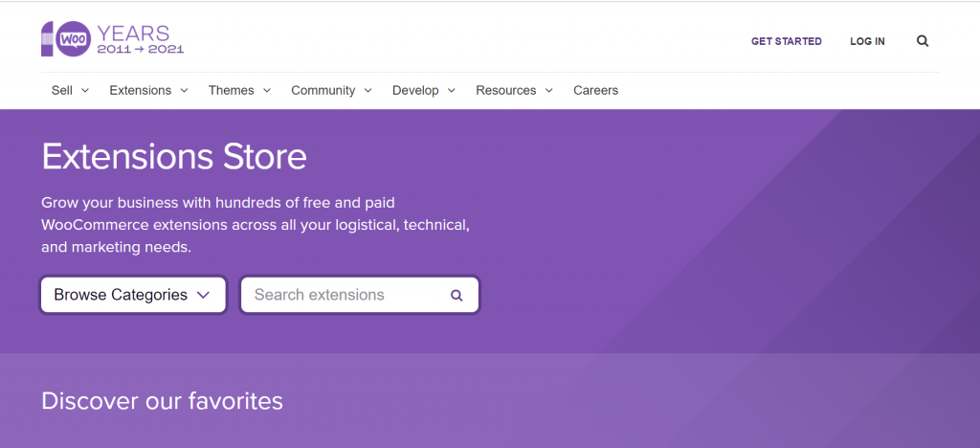Click the chevron next to Sell
The image size is (980, 448).
pyautogui.click(x=85, y=91)
